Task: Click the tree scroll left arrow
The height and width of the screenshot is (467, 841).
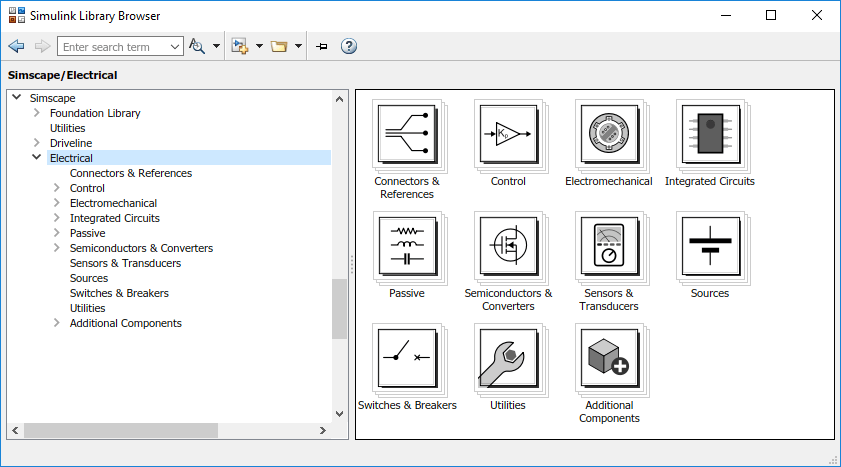Action: coord(15,431)
